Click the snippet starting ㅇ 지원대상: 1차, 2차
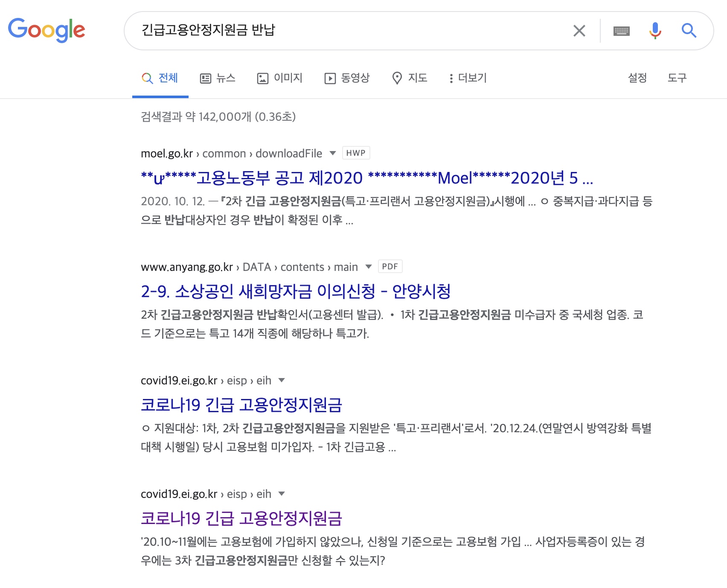 pos(396,437)
